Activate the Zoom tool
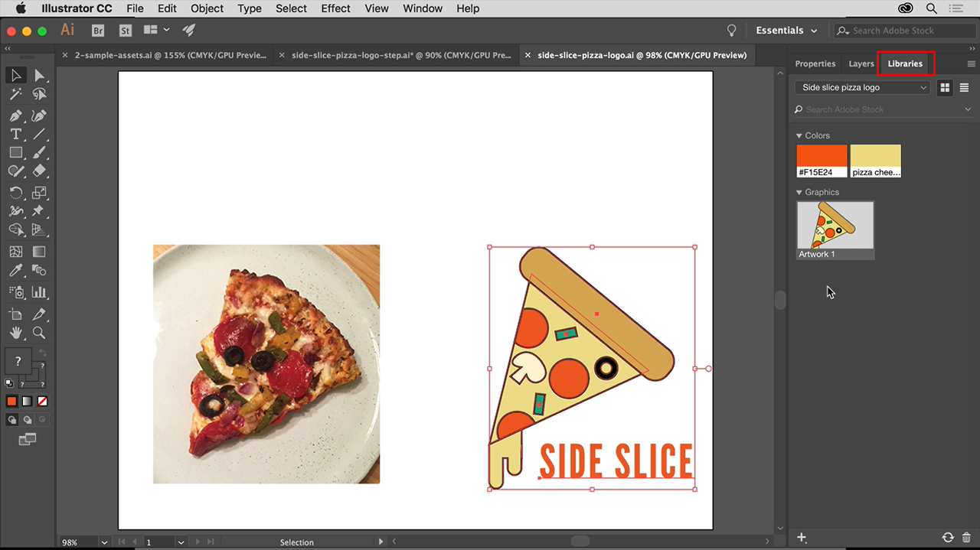This screenshot has width=980, height=550. [39, 333]
